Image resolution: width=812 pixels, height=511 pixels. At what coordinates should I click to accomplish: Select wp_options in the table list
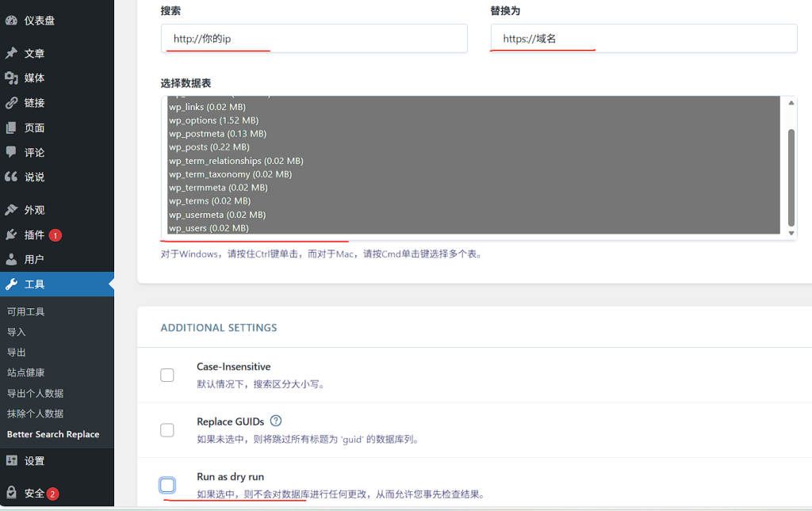click(x=213, y=120)
